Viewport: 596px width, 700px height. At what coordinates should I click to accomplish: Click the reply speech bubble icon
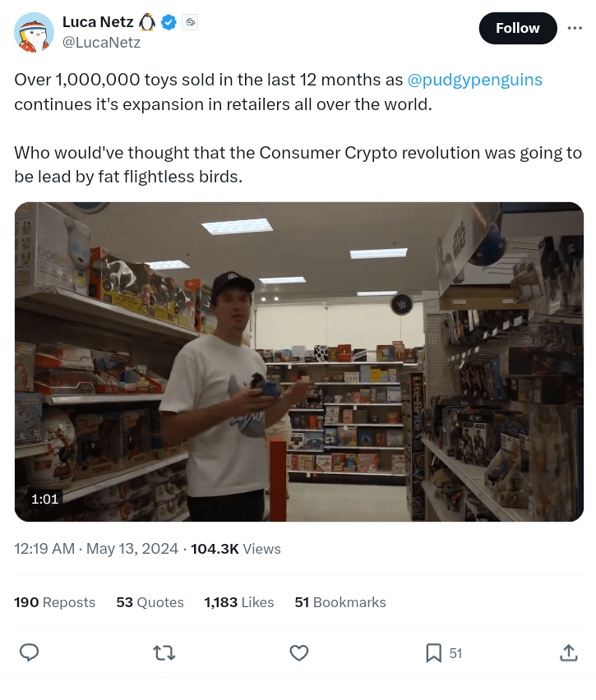pyautogui.click(x=30, y=652)
